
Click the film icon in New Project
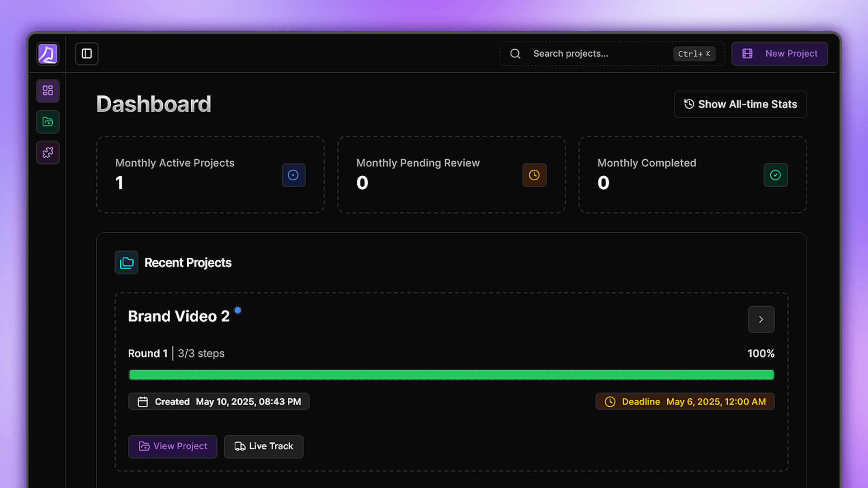click(x=748, y=54)
